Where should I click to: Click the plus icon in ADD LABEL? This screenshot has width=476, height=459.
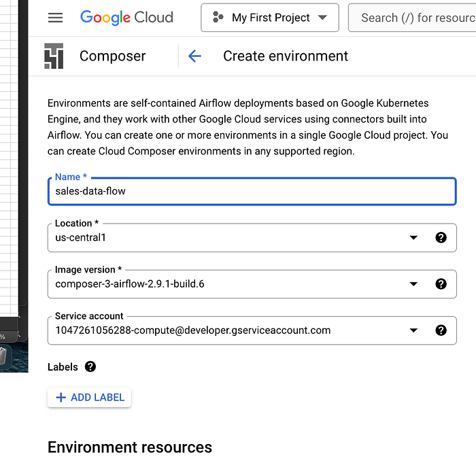pos(61,397)
